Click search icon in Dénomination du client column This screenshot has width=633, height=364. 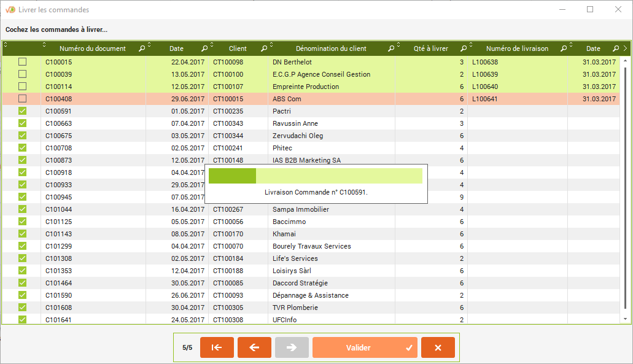pyautogui.click(x=391, y=48)
